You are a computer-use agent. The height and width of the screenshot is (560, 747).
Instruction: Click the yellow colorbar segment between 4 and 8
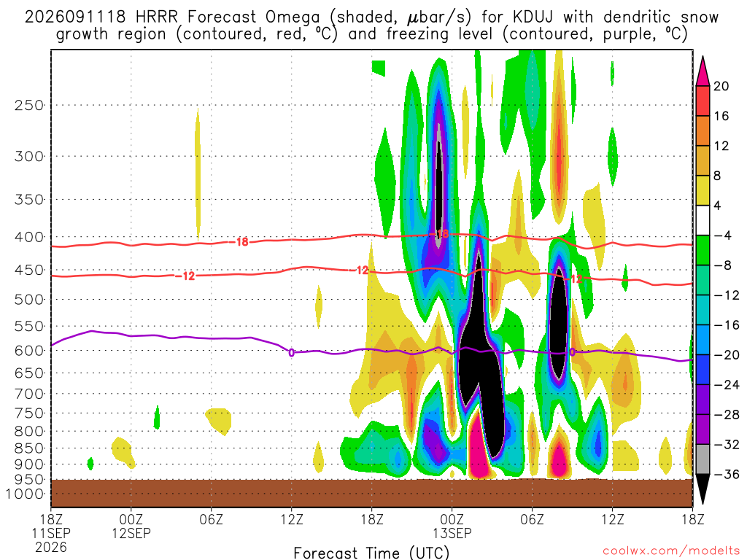(703, 191)
